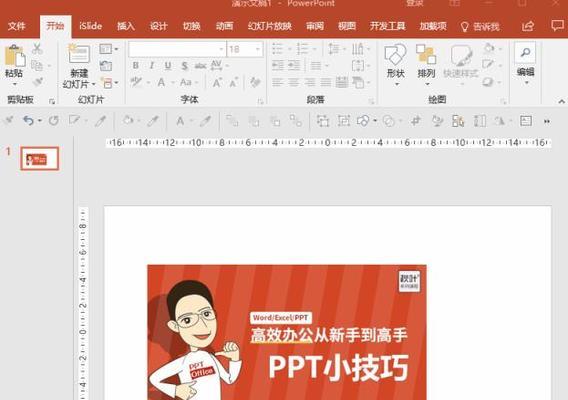Screen dimensions: 568x400
Task: Open the Editing (编辑) search group
Action: coord(525,63)
